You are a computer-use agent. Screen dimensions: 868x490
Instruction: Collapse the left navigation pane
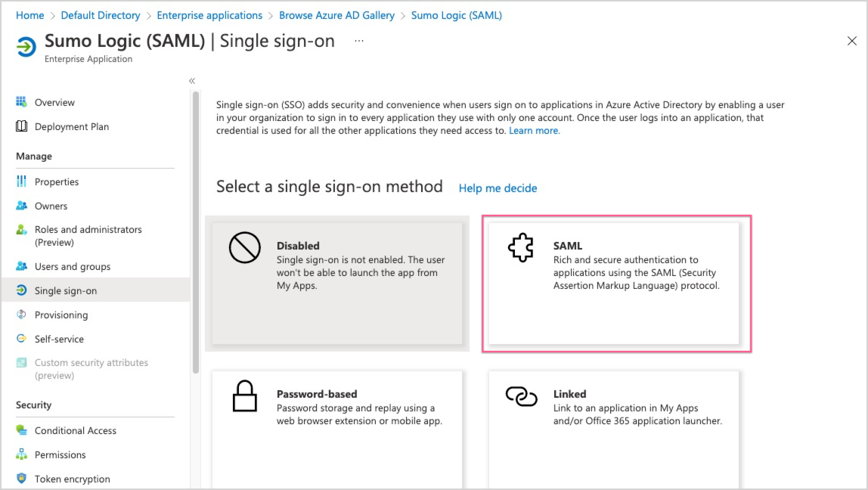192,80
